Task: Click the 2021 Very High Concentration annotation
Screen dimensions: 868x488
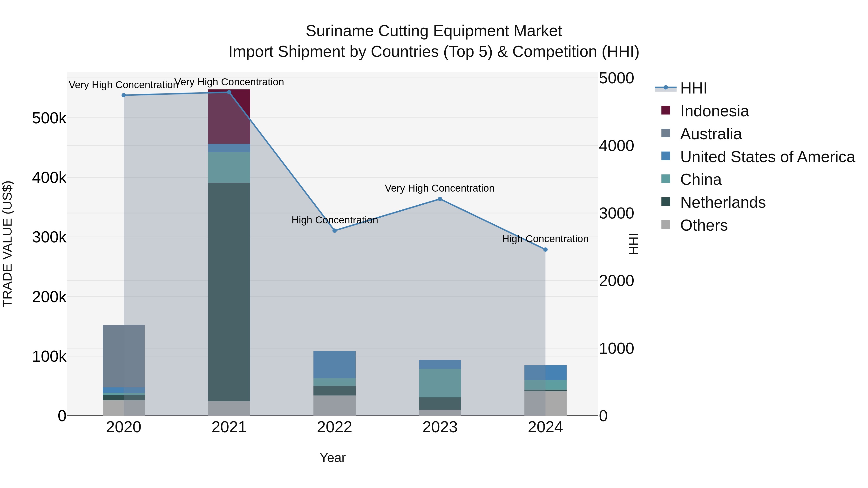Action: coord(229,82)
